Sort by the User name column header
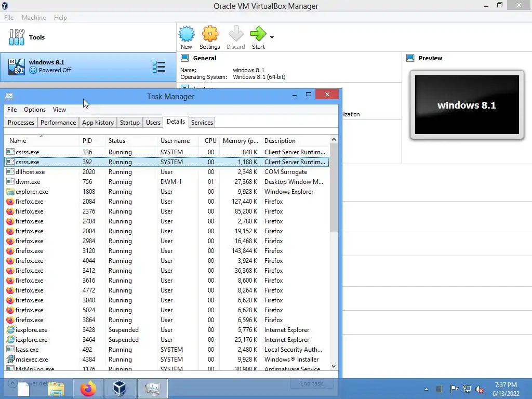The height and width of the screenshot is (399, 532). coord(178,140)
